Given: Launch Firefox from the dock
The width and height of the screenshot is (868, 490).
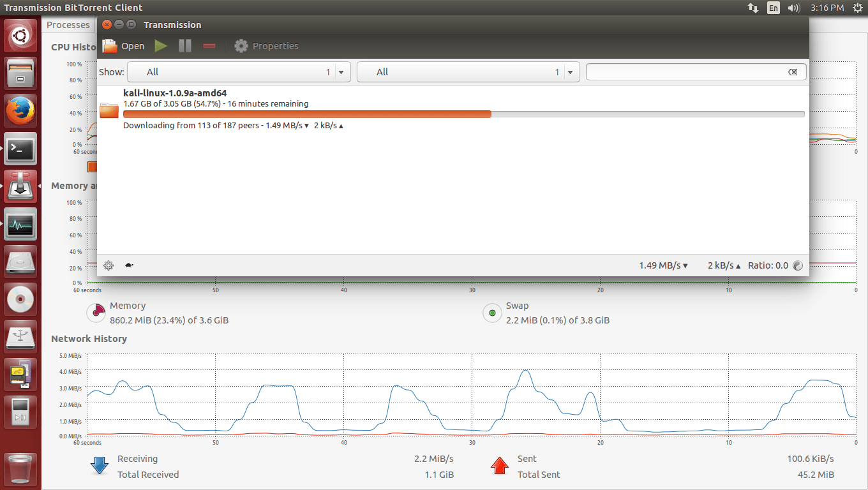Looking at the screenshot, I should (x=21, y=111).
